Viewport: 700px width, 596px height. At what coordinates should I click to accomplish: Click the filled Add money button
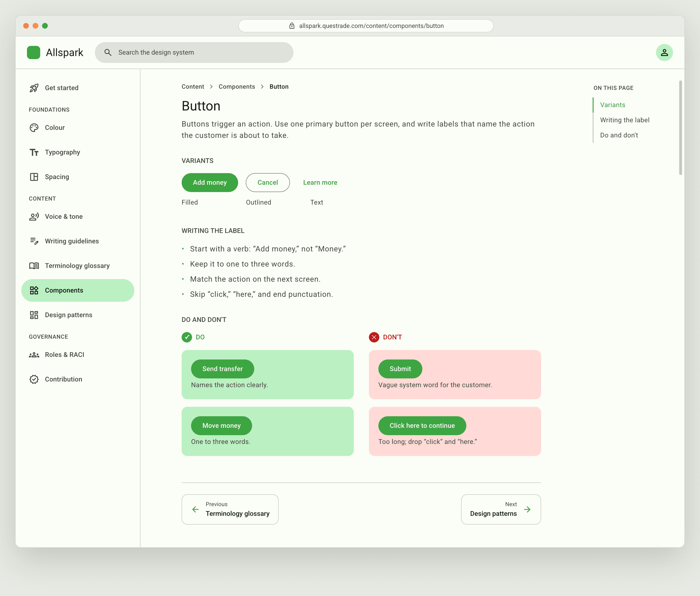click(x=210, y=182)
